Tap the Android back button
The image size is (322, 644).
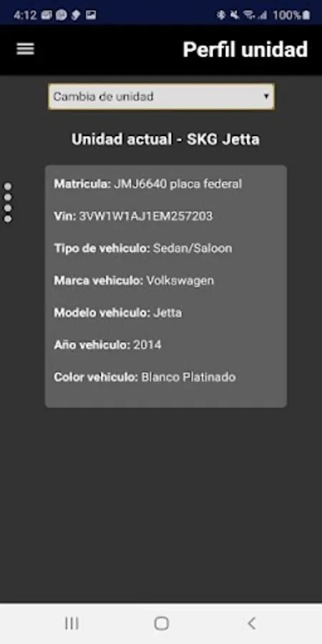[x=251, y=623]
